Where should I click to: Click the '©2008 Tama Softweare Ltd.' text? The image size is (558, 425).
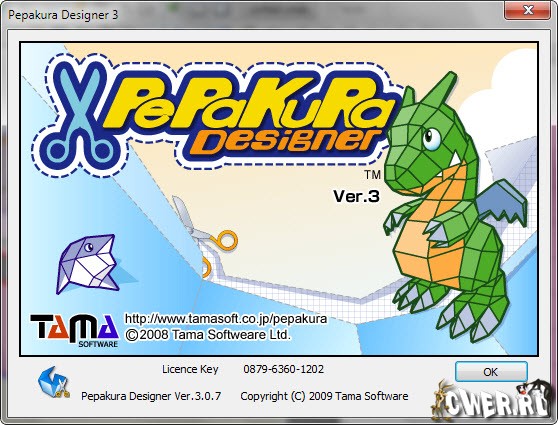(x=208, y=335)
